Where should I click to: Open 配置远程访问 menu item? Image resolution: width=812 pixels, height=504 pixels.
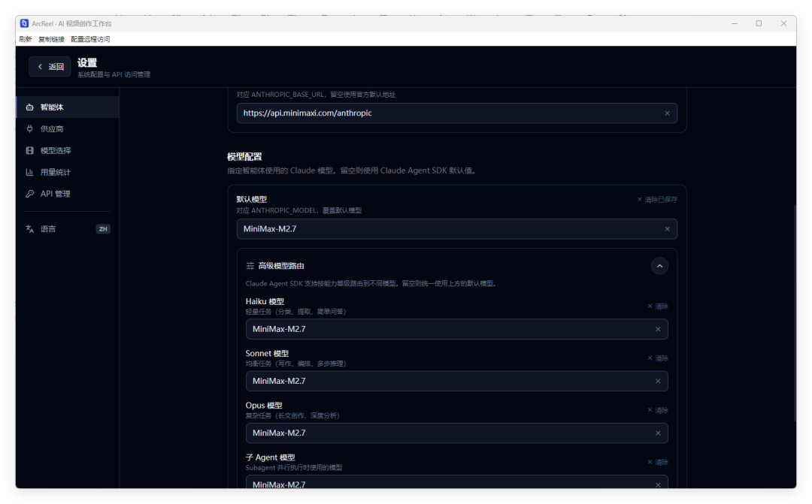(90, 39)
